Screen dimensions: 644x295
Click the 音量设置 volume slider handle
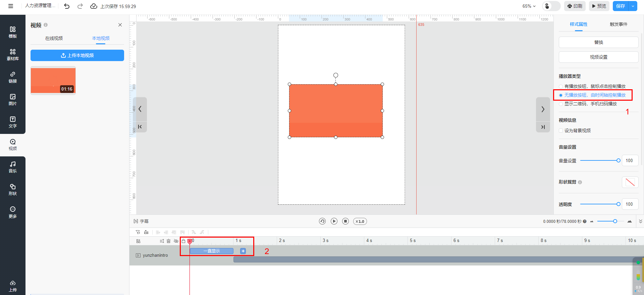coord(618,160)
